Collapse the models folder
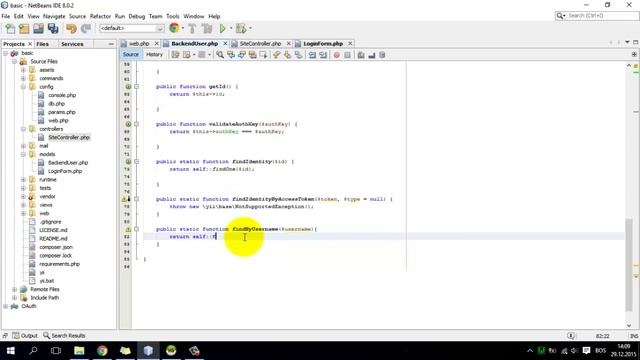The height and width of the screenshot is (360, 640). point(23,154)
